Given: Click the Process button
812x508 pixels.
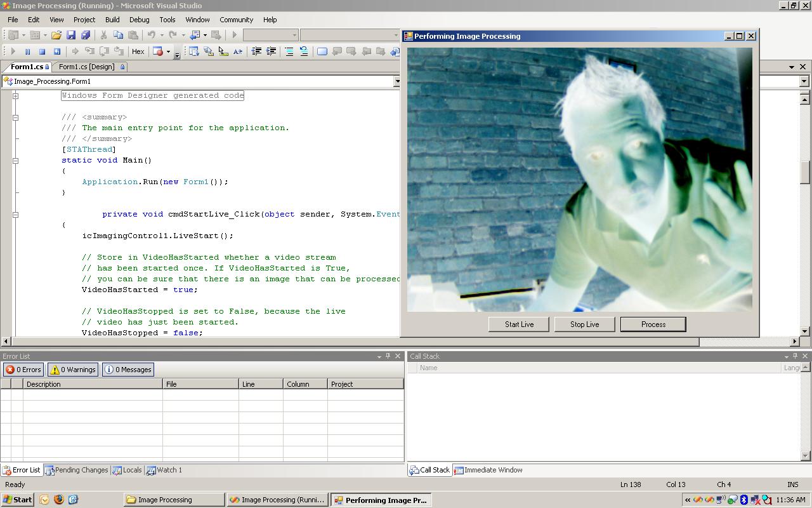Looking at the screenshot, I should (x=653, y=324).
